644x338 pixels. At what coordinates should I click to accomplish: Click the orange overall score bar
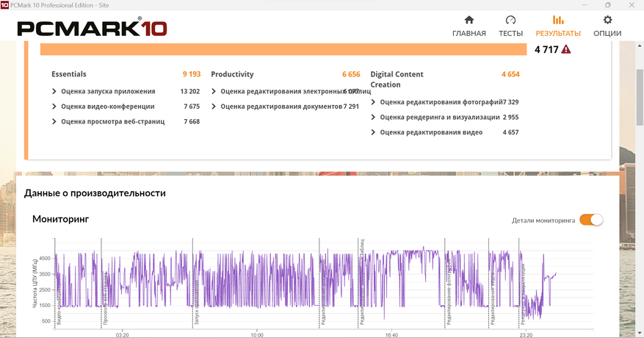(x=283, y=49)
